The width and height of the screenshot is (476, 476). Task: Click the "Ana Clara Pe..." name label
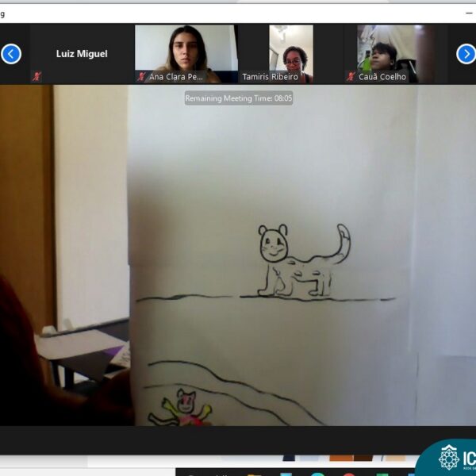coord(176,77)
